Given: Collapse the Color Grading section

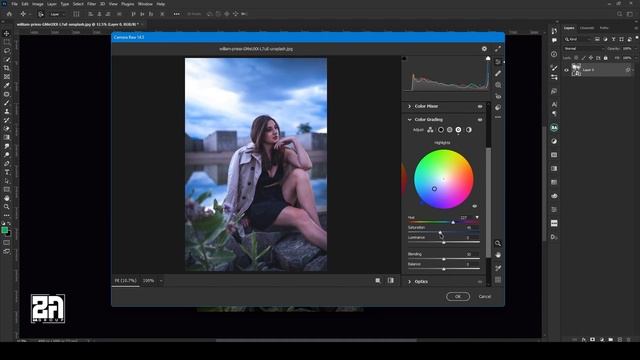Looking at the screenshot, I should click(x=409, y=120).
